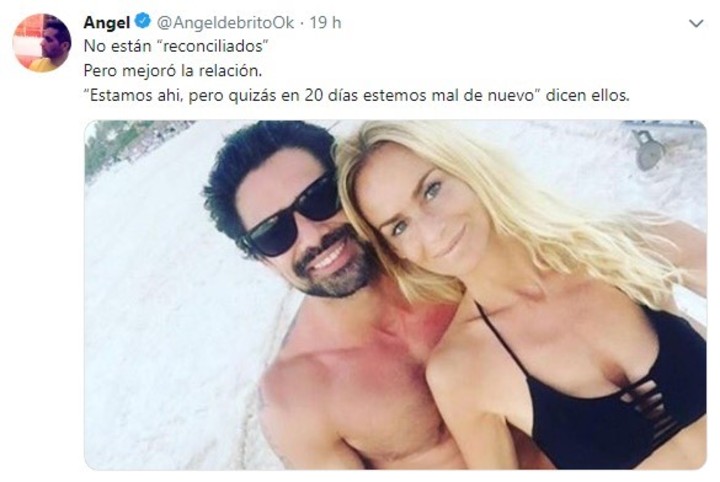720x482 pixels.
Task: Open the tweet's "19 h" timestamp
Action: tap(325, 22)
